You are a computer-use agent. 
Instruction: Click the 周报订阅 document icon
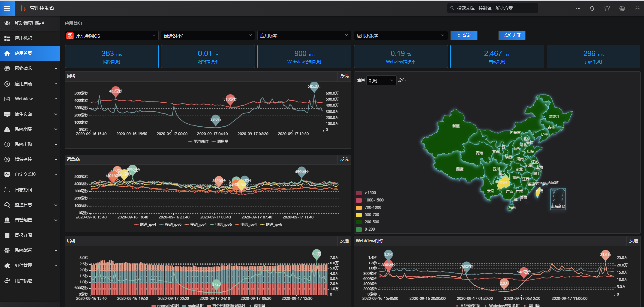pyautogui.click(x=7, y=235)
